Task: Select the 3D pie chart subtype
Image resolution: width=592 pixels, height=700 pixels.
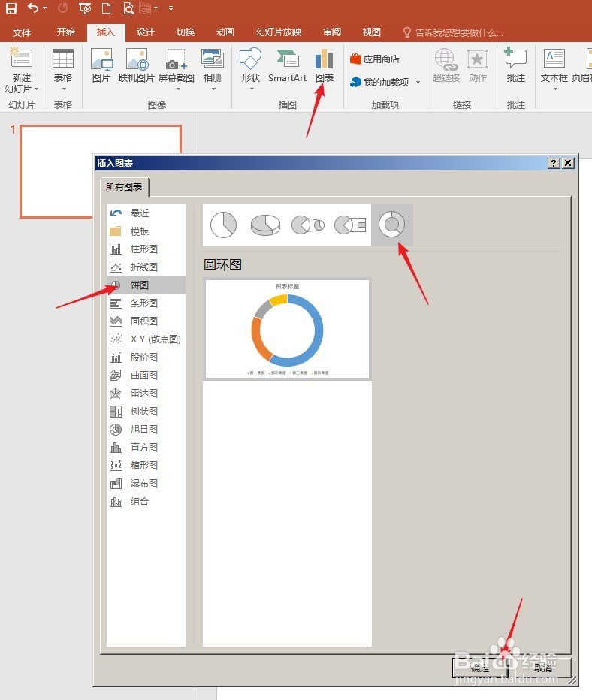Action: (x=266, y=225)
